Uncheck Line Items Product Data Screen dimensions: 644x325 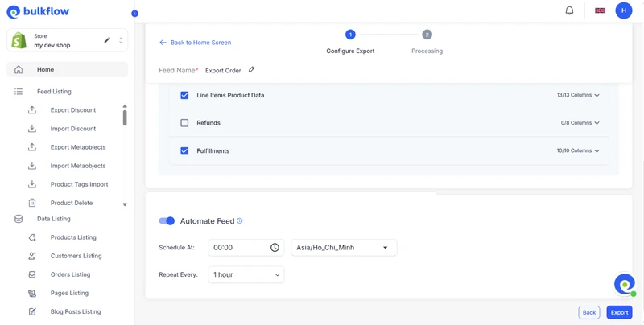[184, 95]
